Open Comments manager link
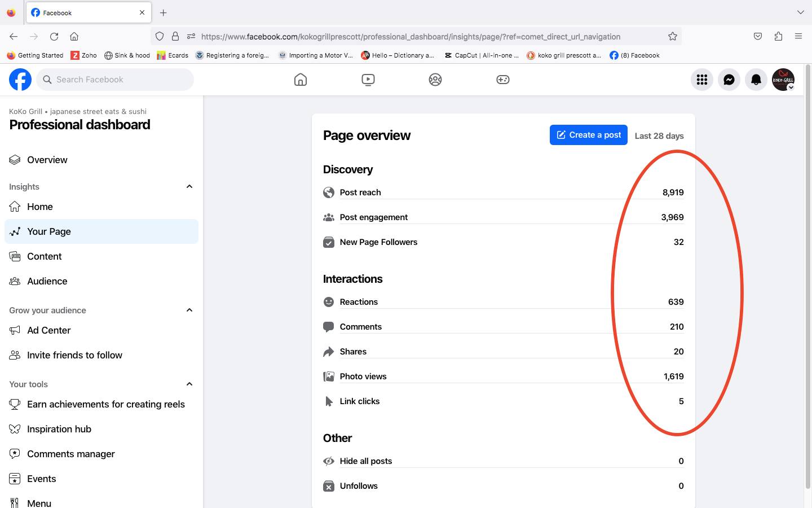The image size is (812, 508). [x=70, y=454]
